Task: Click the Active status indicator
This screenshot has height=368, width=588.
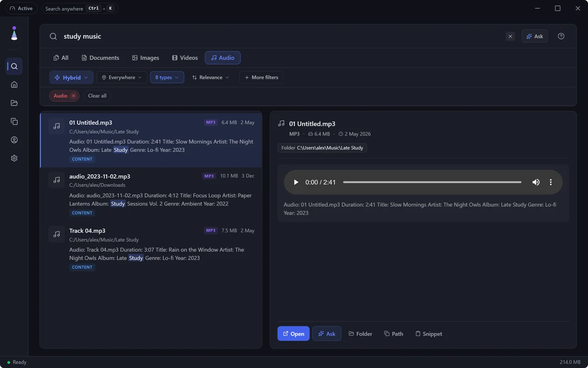Action: coord(21,8)
